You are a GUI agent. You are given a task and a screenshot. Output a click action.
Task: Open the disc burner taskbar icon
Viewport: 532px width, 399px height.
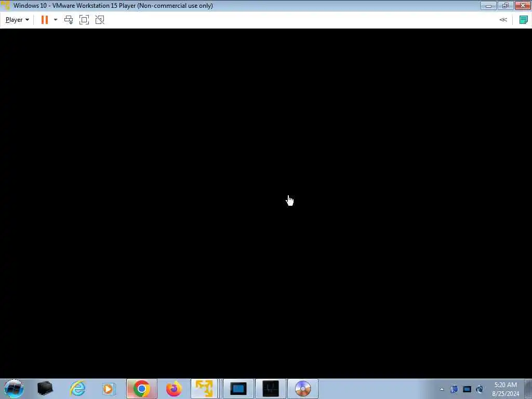[303, 389]
